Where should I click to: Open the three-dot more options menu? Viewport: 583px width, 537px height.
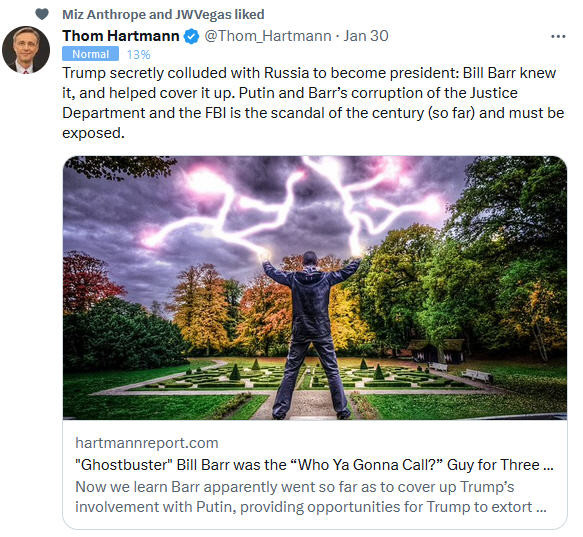558,36
